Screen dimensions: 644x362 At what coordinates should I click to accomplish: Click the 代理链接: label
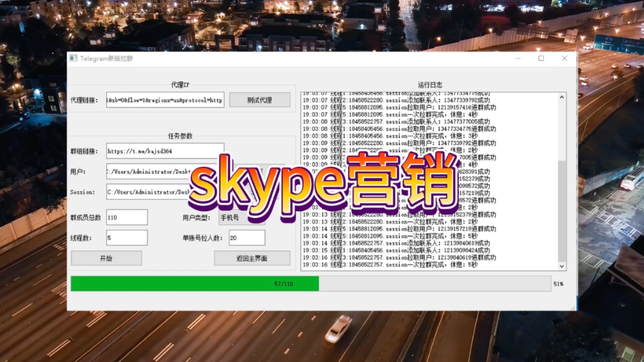pos(84,100)
